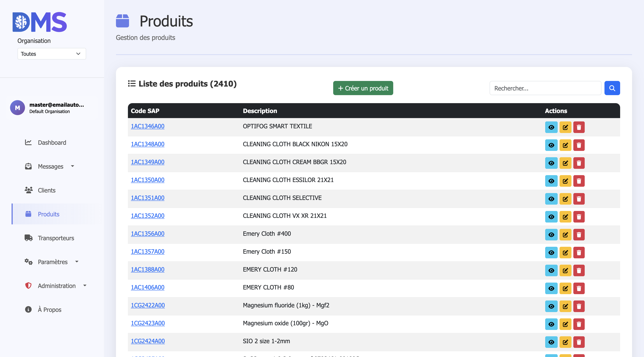This screenshot has height=357, width=644.
Task: Click the Créer un produit button
Action: pos(363,88)
